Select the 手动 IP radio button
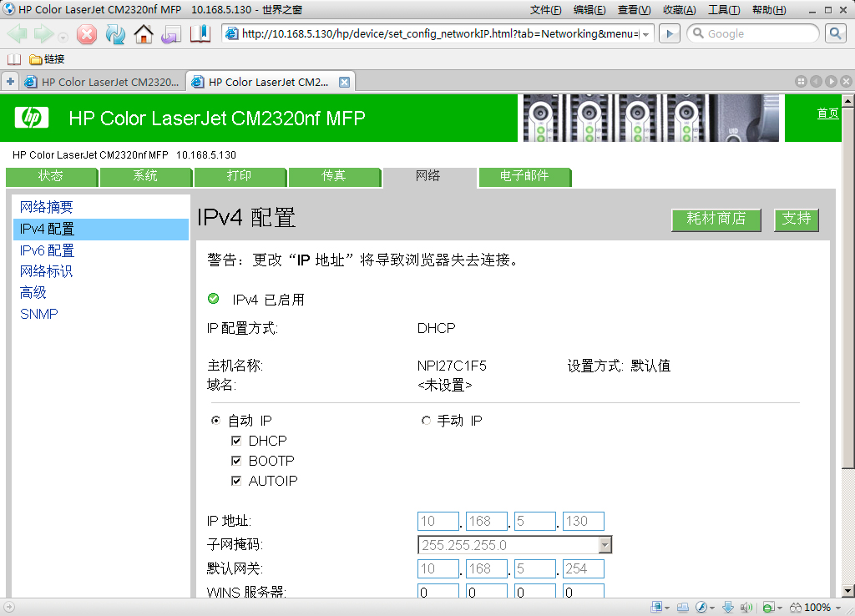The height and width of the screenshot is (616, 855). click(x=426, y=422)
